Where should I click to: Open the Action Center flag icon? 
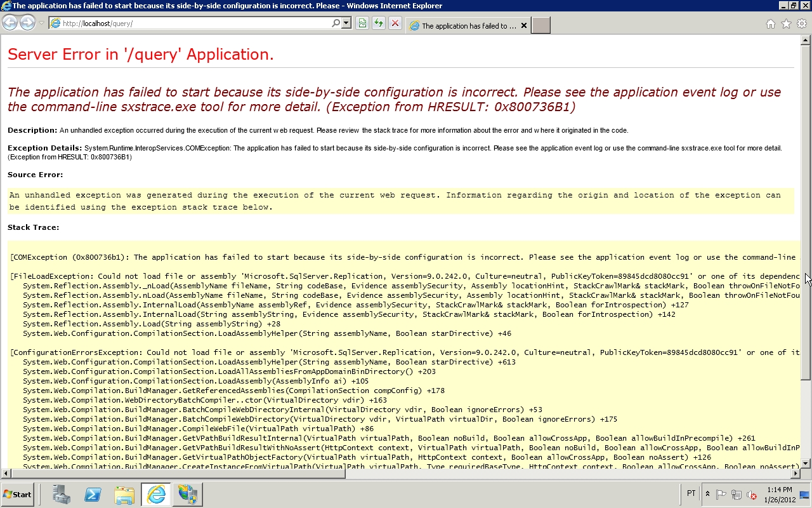click(721, 494)
